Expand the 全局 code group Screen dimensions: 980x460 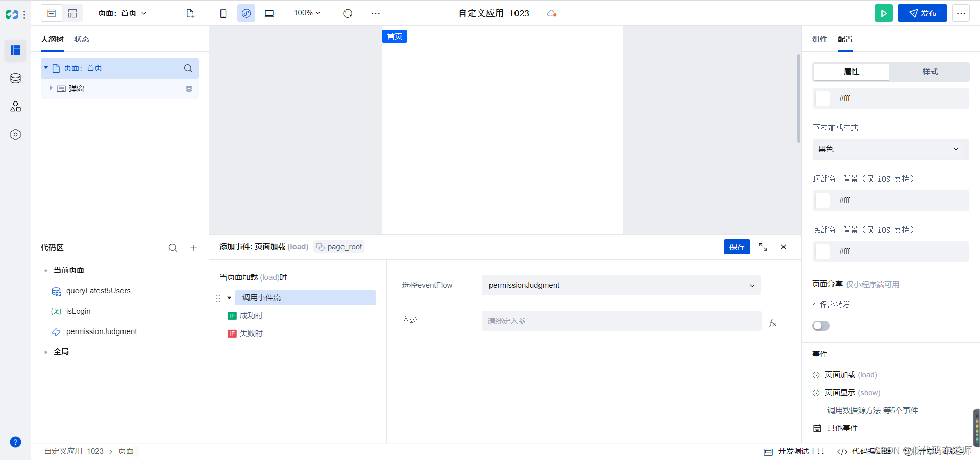point(46,352)
